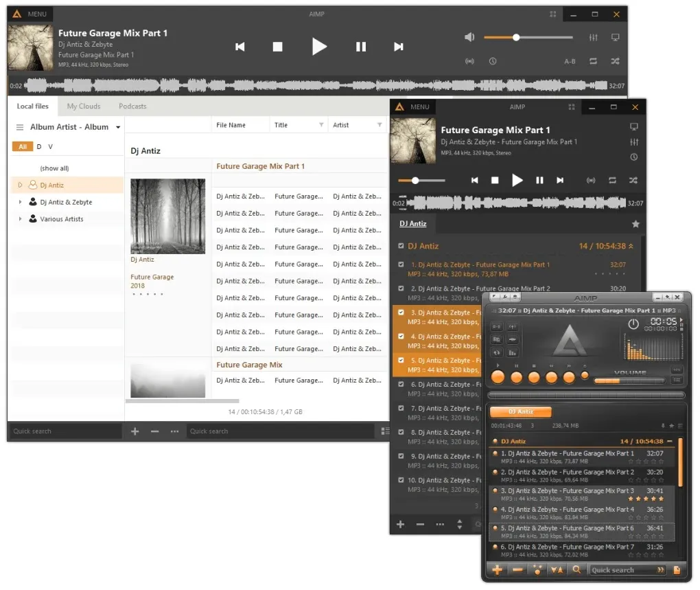700x590 pixels.
Task: Skip to next track in main player
Action: 398,47
